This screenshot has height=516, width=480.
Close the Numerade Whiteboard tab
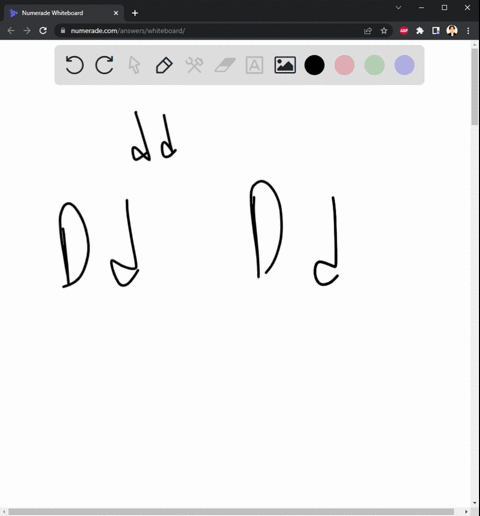click(x=116, y=13)
